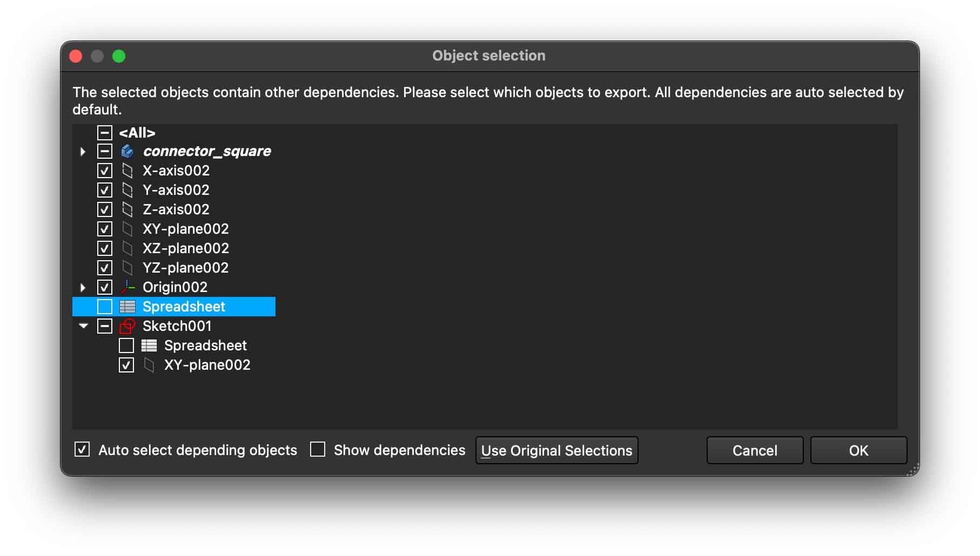
Task: Enable the Show dependencies checkbox
Action: (318, 449)
